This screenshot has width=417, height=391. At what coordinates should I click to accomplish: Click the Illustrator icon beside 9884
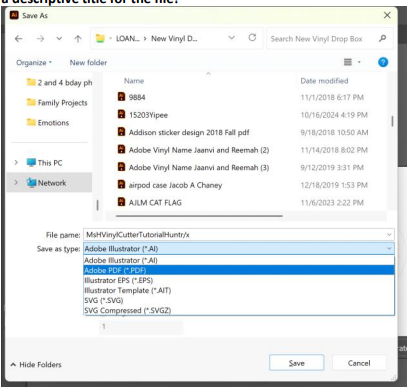pyautogui.click(x=122, y=97)
